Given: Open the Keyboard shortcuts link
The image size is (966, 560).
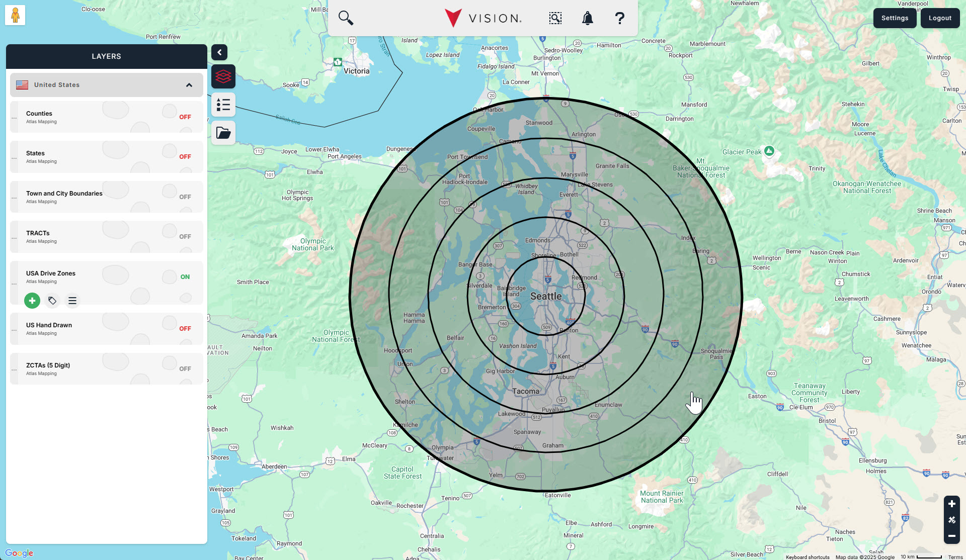Looking at the screenshot, I should (x=808, y=557).
